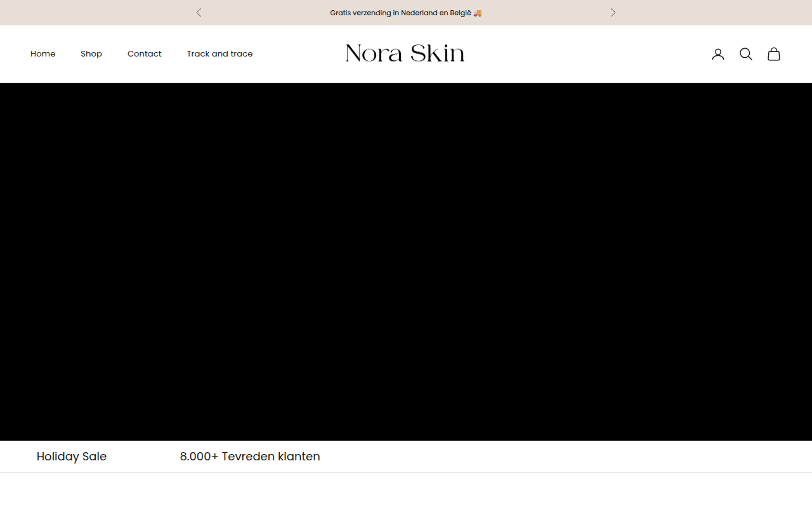This screenshot has height=508, width=812.
Task: Click the black hero banner image
Action: [x=406, y=262]
